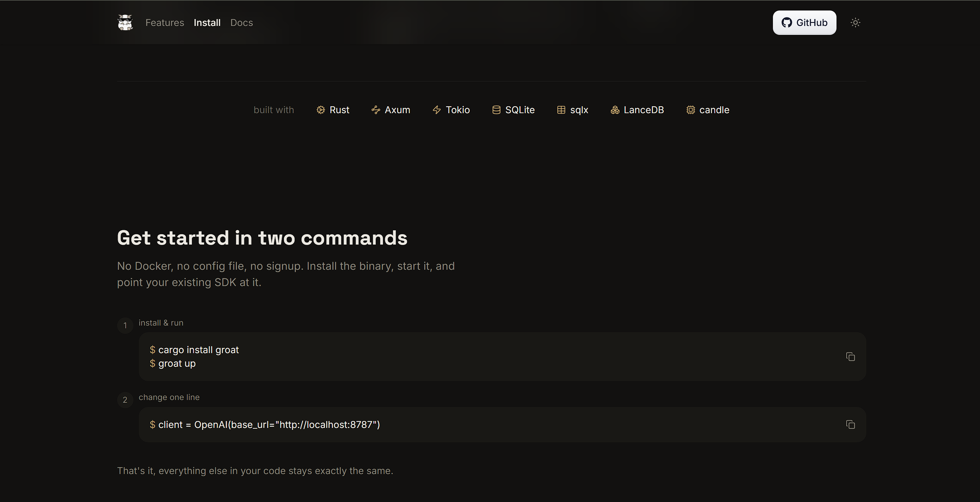Click the "No Docker, no config file" paragraph
Screen dimensions: 980x502
pyautogui.click(x=286, y=274)
